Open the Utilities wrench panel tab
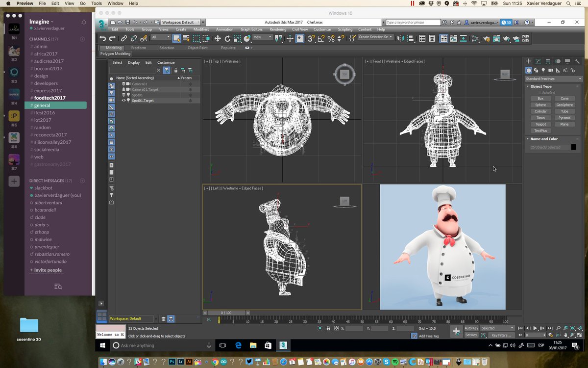588x368 pixels. pos(577,61)
